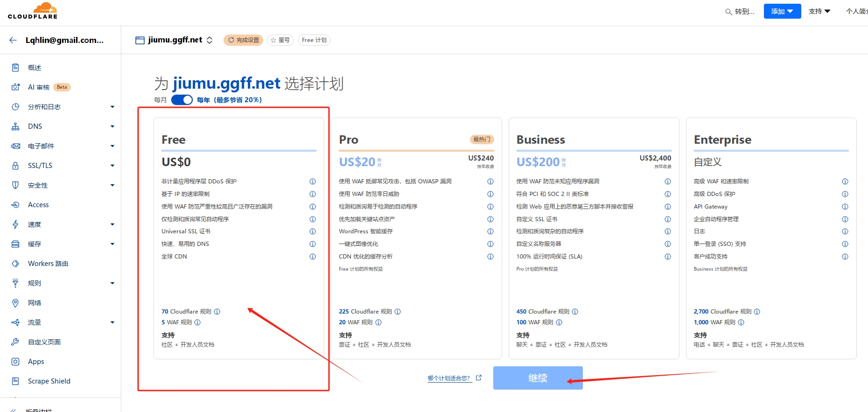Open the 转到... search box
This screenshot has height=412, width=868.
tap(740, 12)
